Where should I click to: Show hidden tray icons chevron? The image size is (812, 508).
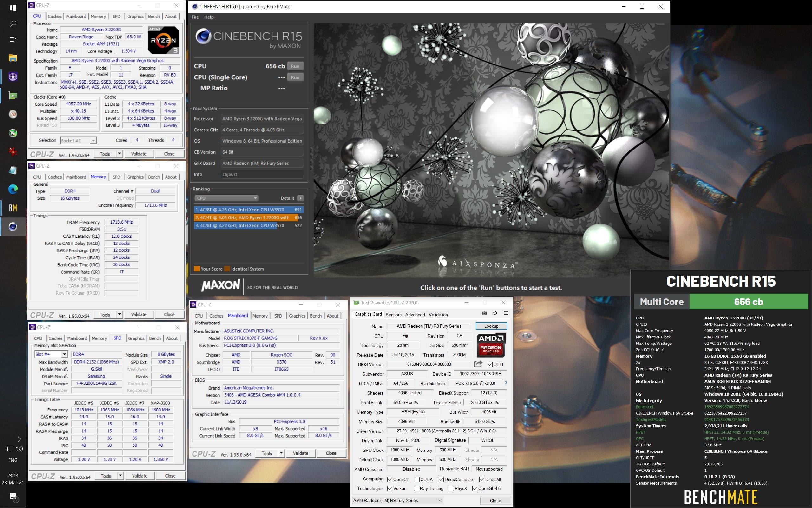tap(19, 439)
